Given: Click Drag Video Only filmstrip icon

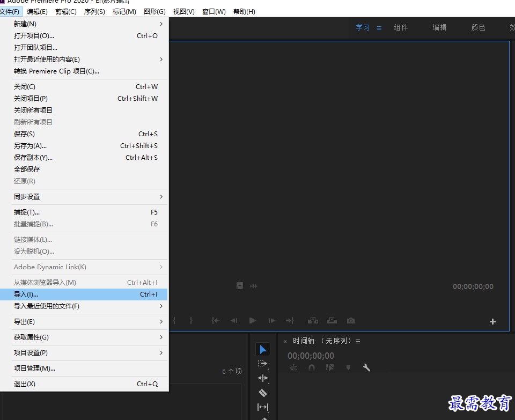Looking at the screenshot, I should pos(240,286).
